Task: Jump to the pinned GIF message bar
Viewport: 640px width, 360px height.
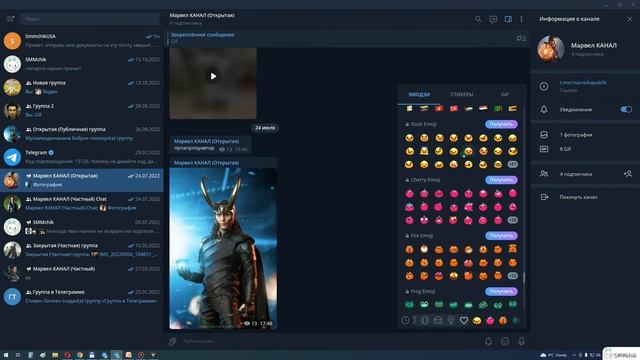Action: 339,38
